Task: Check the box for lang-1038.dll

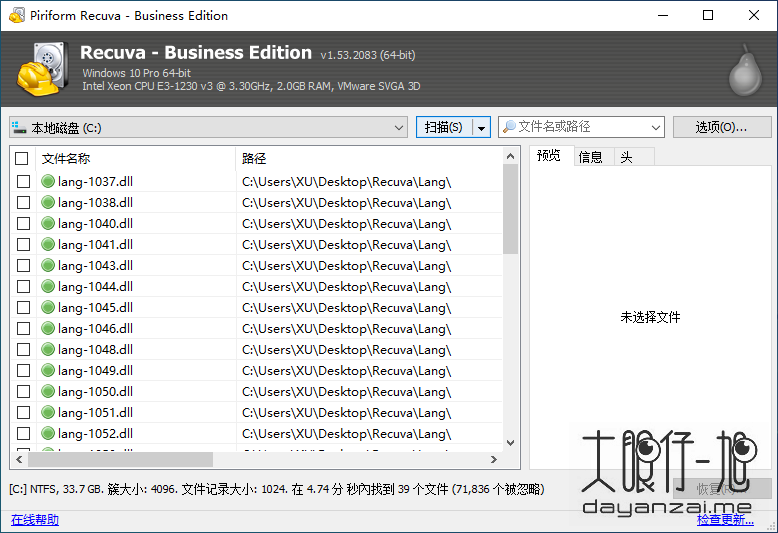Action: (x=23, y=202)
